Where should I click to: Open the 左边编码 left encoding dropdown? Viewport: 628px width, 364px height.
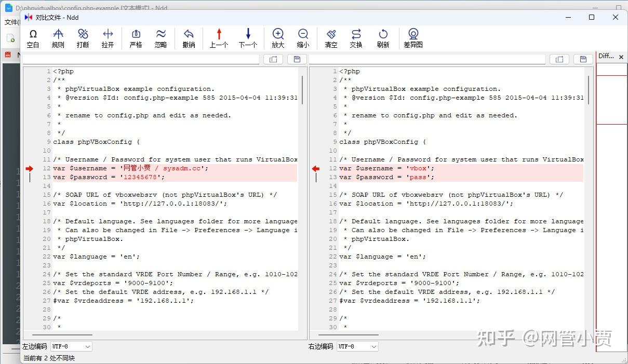[71, 346]
